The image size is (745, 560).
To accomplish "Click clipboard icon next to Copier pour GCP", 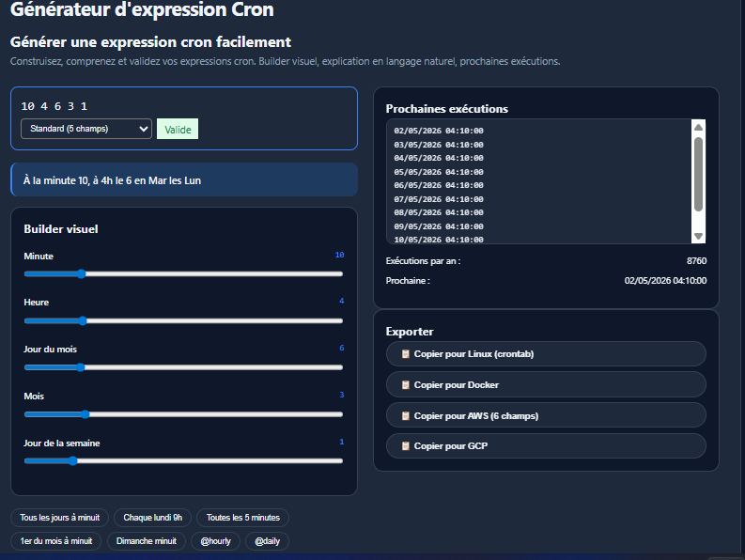I will 405,446.
